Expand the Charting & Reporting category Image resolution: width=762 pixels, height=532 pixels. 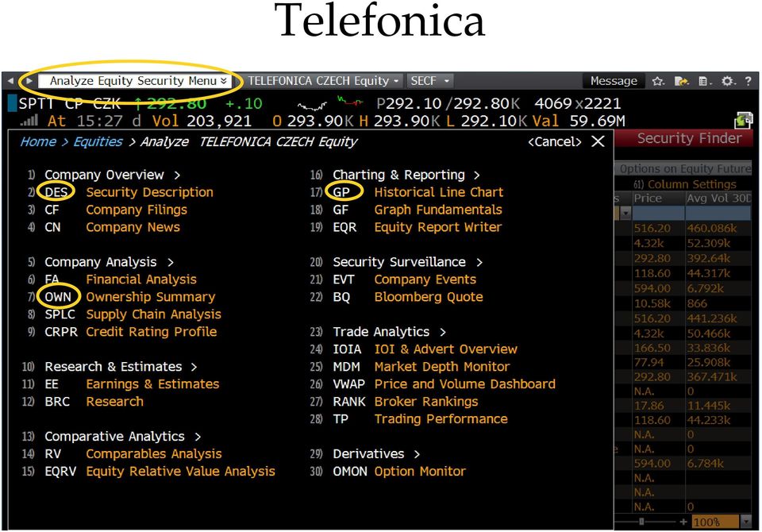406,175
